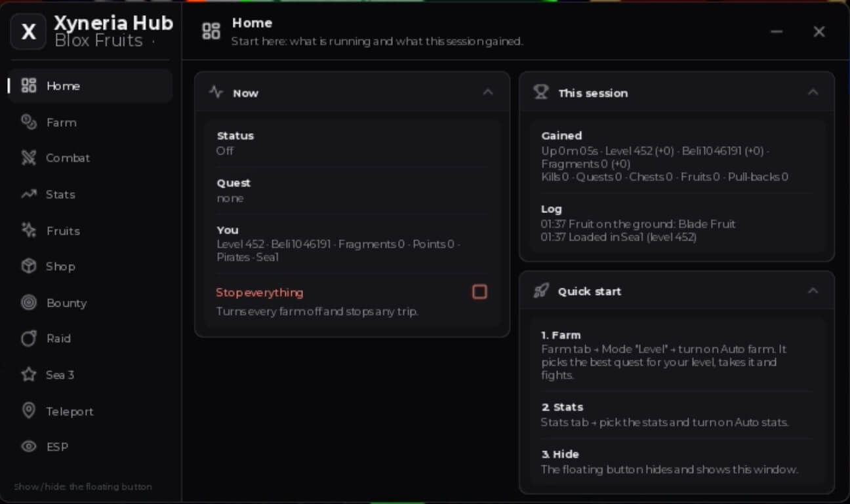Select the Teleport location pin icon
Screen dimensions: 850x504
tap(29, 411)
